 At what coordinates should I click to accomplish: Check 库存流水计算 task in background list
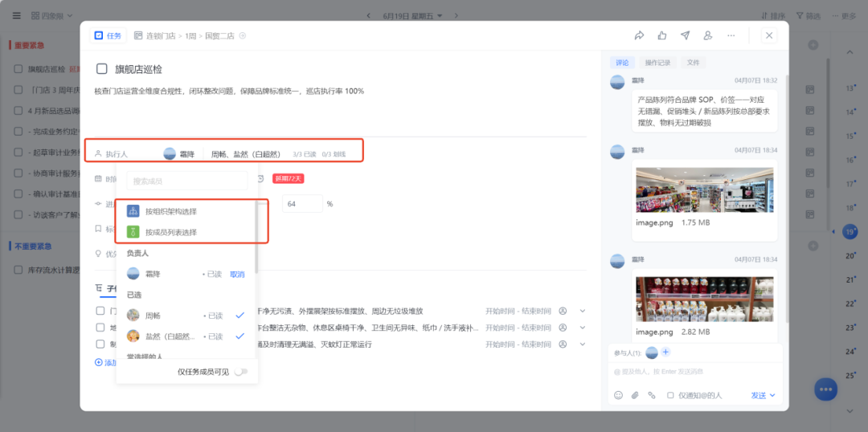tap(18, 270)
